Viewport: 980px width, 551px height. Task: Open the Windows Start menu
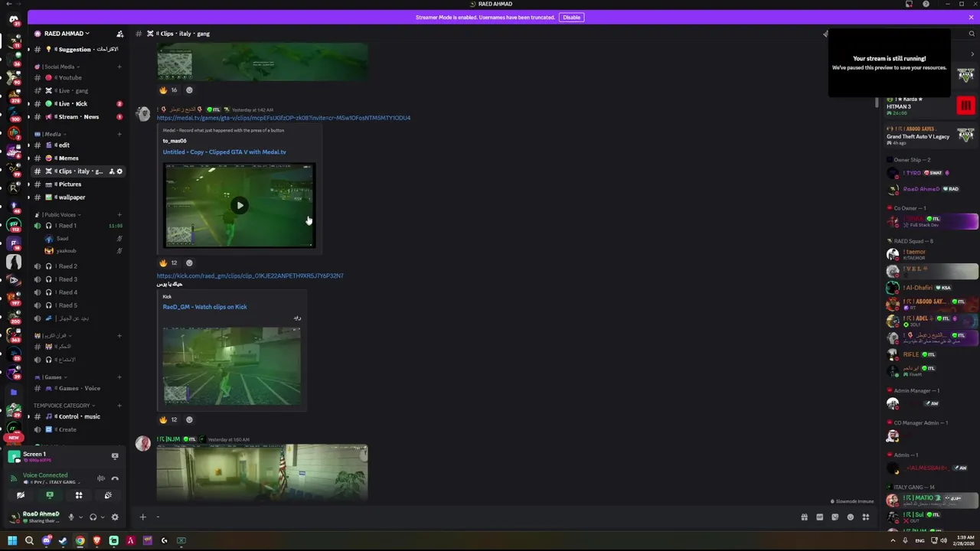point(12,540)
